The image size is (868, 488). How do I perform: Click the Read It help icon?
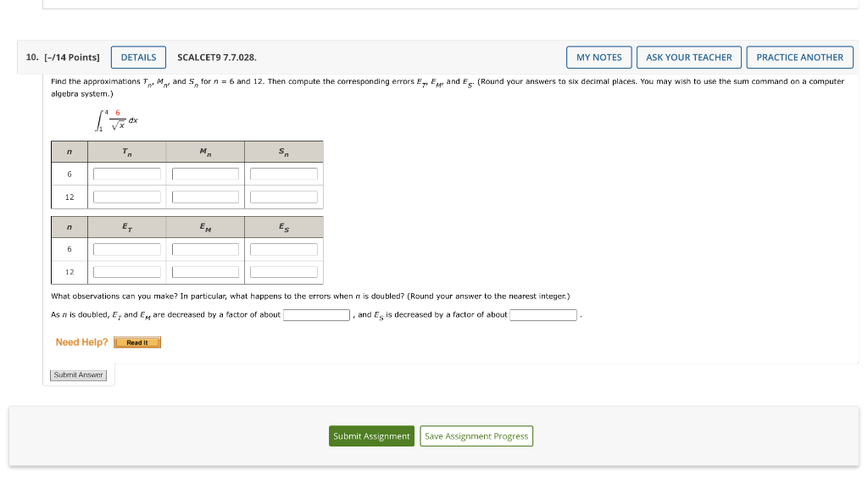(137, 342)
